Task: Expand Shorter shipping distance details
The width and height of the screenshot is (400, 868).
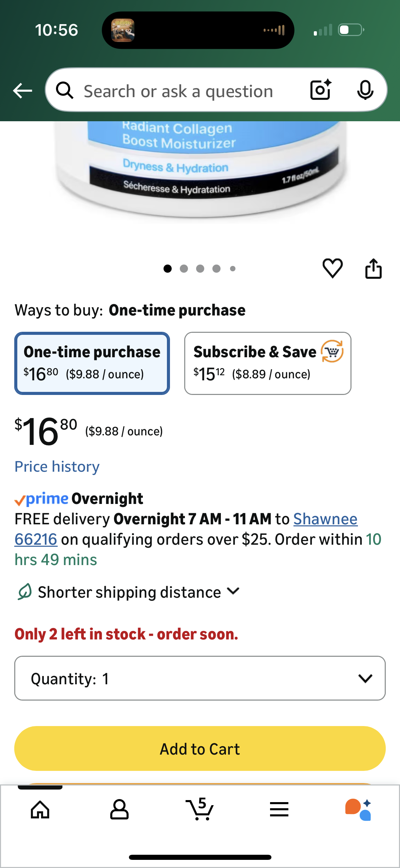Action: click(x=129, y=592)
